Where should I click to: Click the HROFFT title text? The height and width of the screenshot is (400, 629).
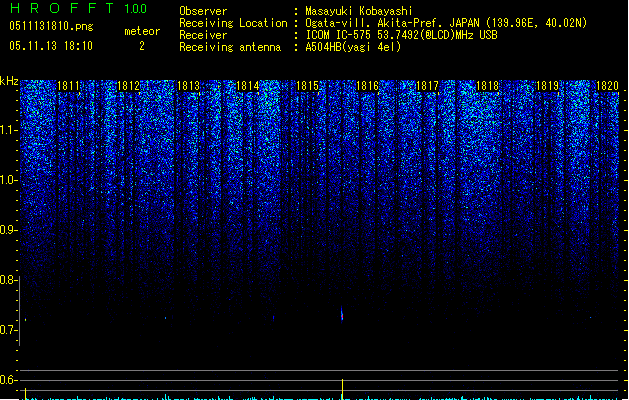tap(63, 8)
